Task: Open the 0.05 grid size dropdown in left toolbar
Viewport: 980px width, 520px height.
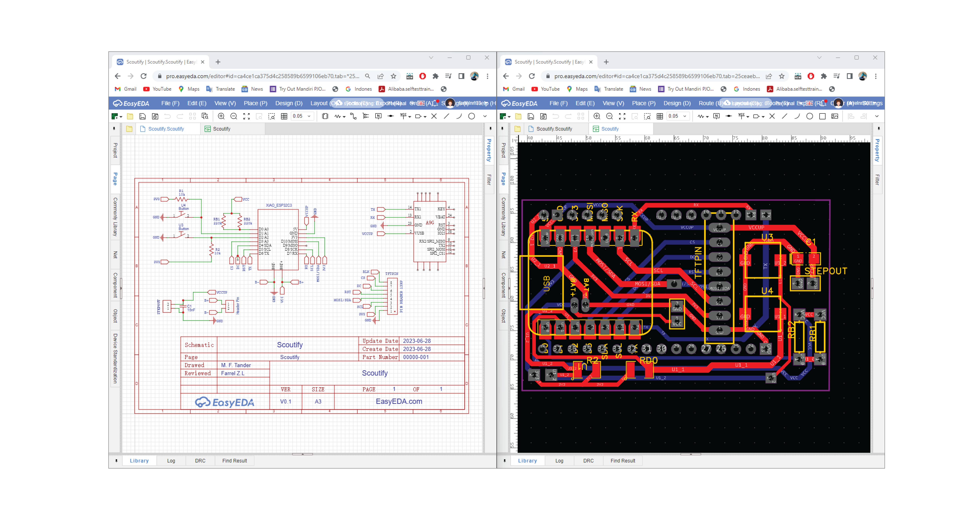Action: click(309, 116)
